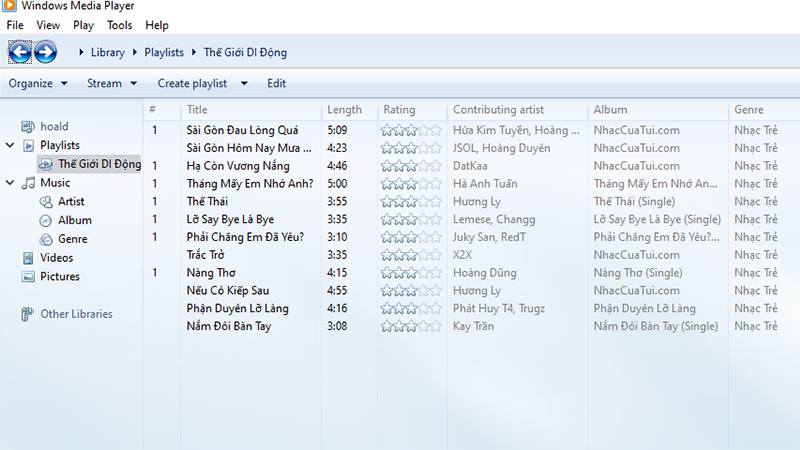The image size is (800, 450).
Task: Select song Phải Chăng Em Đã Yêu?
Action: (x=245, y=237)
